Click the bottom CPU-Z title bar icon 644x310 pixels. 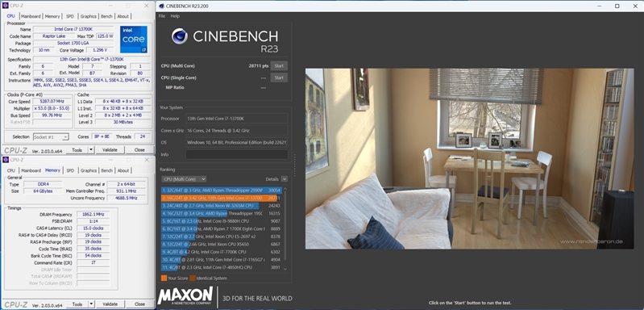point(6,160)
